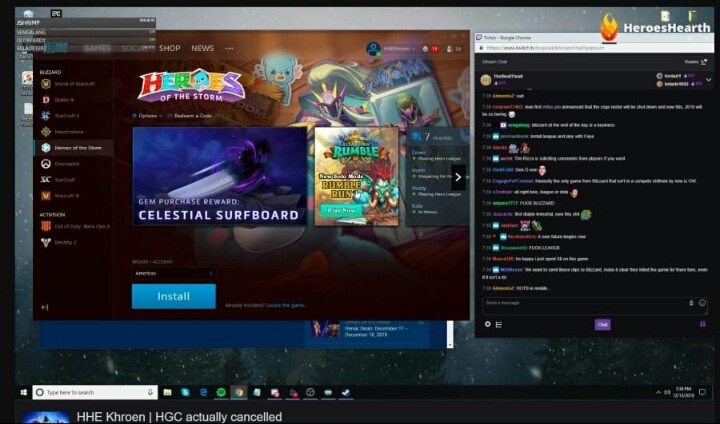Screen dimensions: 720x424
Task: Click the bits icon in chat input
Action: coord(691,303)
